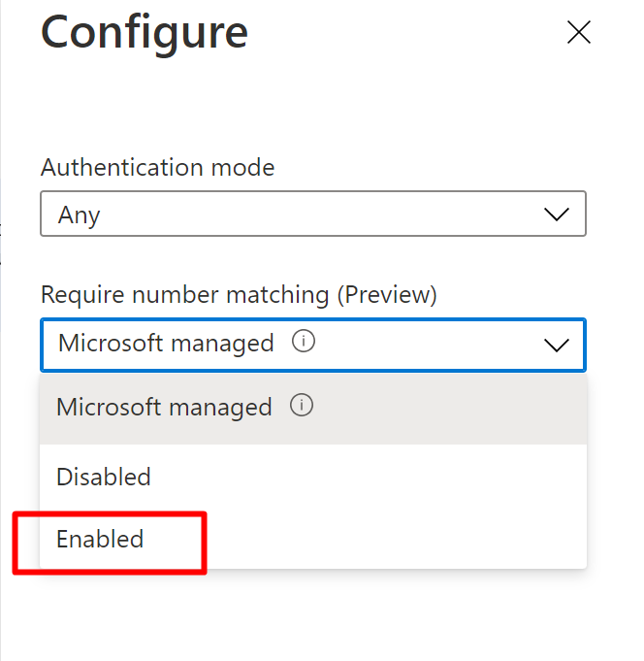
Task: Click blank space right of 'Enabled' option
Action: click(x=388, y=539)
